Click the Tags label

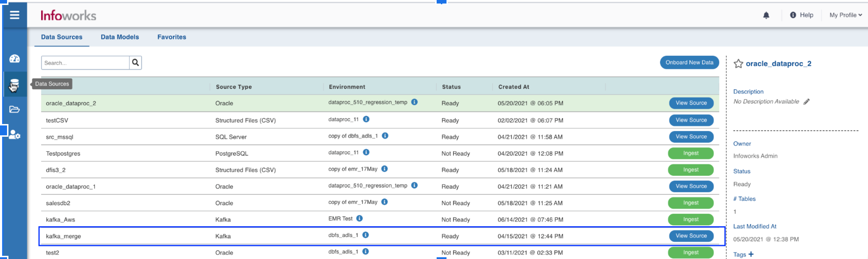(739, 254)
